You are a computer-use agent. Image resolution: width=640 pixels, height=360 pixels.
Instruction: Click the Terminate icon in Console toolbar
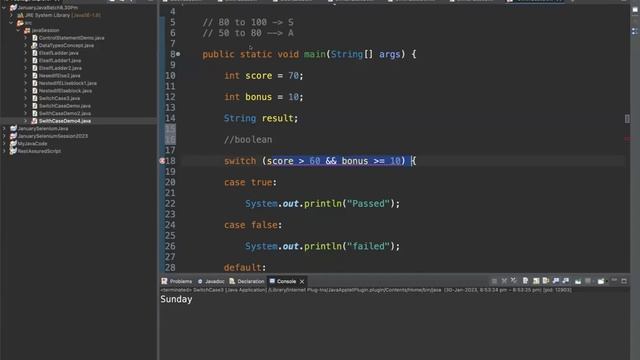click(494, 281)
